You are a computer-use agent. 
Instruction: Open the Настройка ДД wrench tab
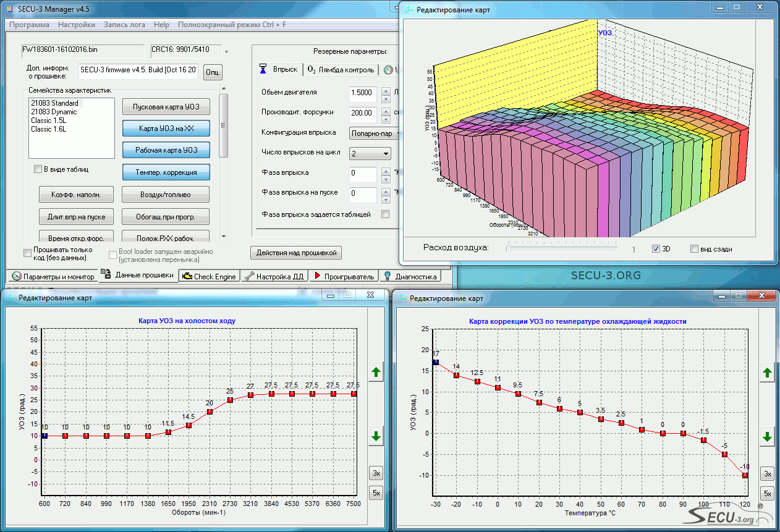click(x=274, y=276)
